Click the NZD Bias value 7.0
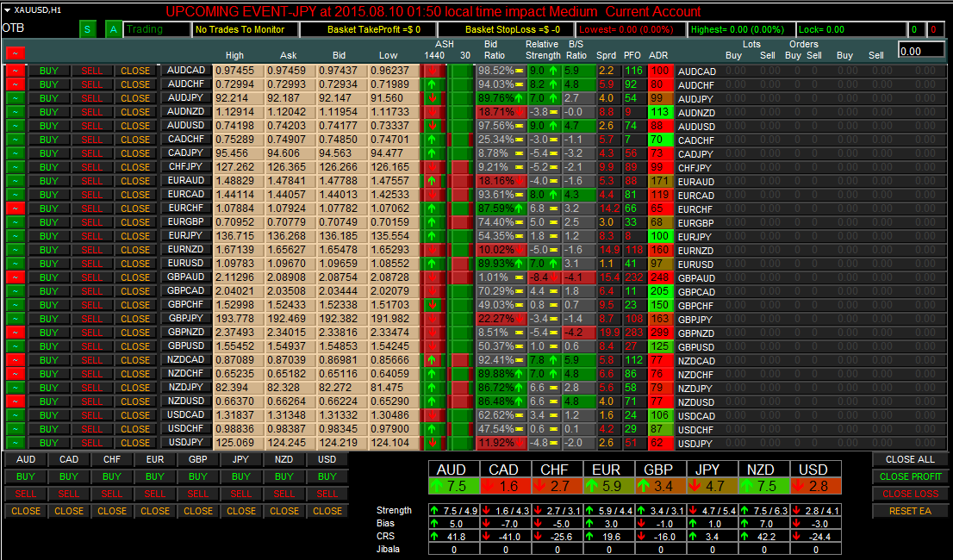The width and height of the screenshot is (953, 560). tap(764, 524)
